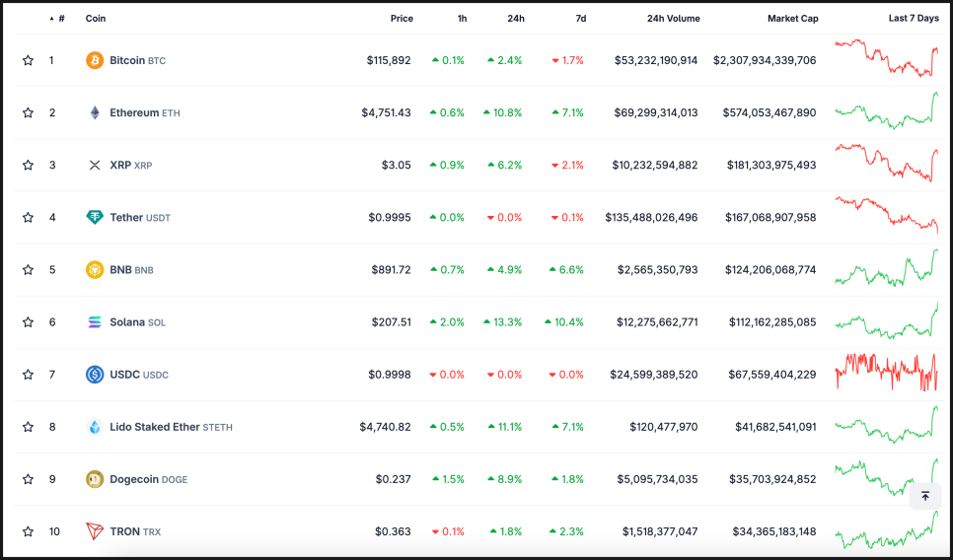Click the Ethereum logo icon

(95, 112)
